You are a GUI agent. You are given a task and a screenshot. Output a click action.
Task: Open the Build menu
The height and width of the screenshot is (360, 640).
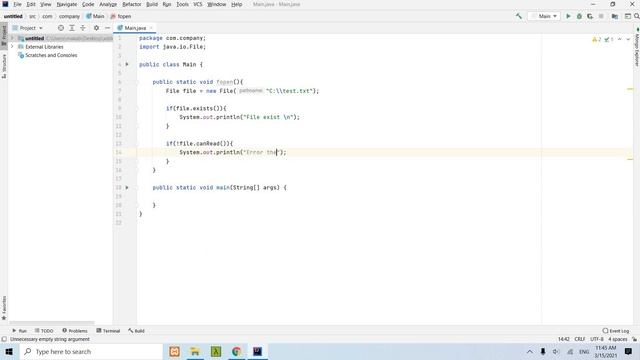[x=152, y=4]
